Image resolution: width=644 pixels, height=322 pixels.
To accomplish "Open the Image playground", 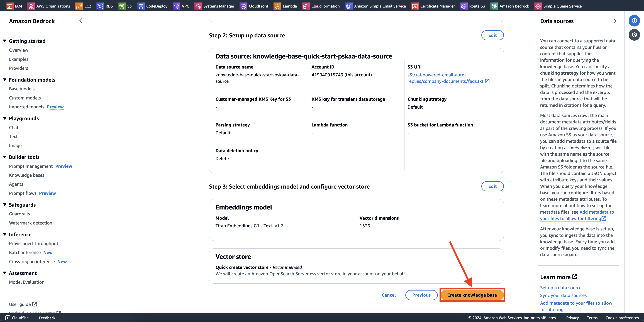I will coord(15,145).
